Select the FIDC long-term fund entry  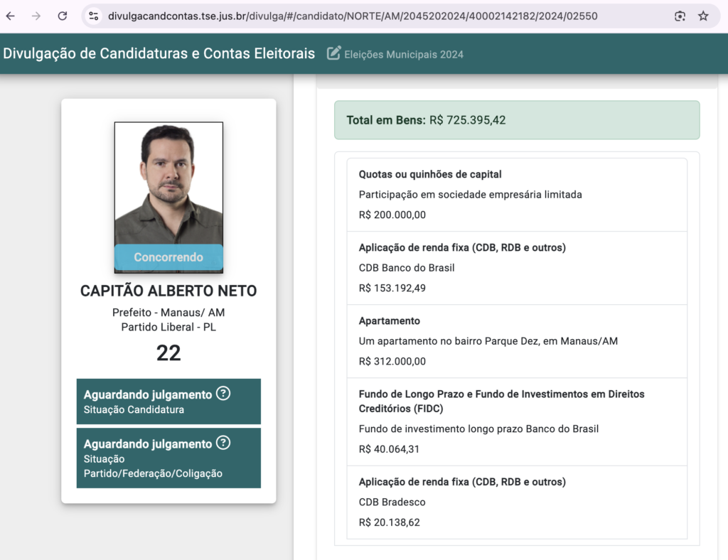point(517,421)
